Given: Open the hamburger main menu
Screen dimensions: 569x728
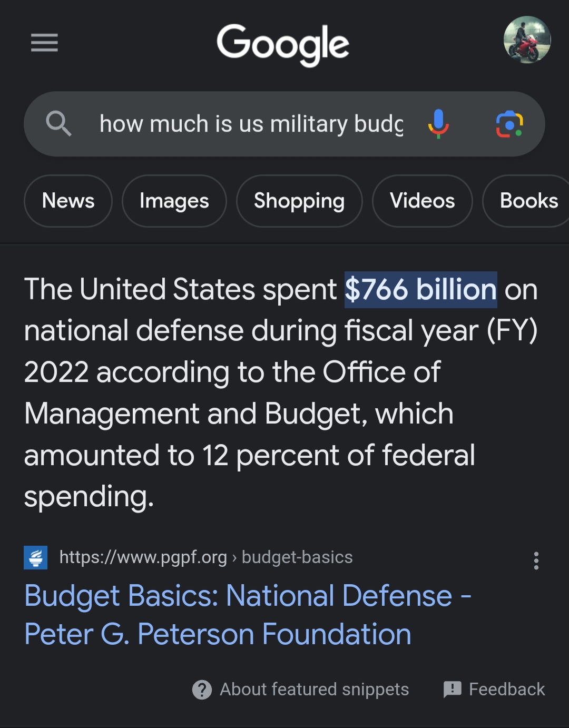Looking at the screenshot, I should coord(44,43).
